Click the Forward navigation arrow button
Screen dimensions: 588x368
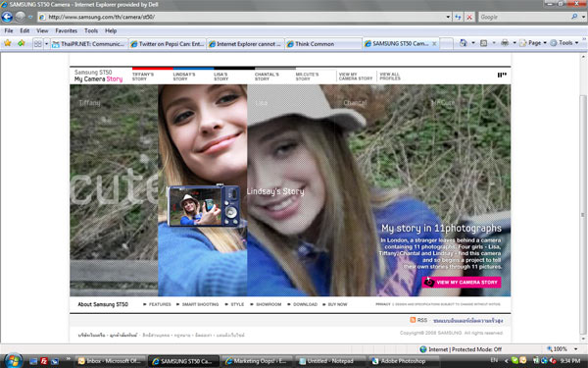coord(21,17)
